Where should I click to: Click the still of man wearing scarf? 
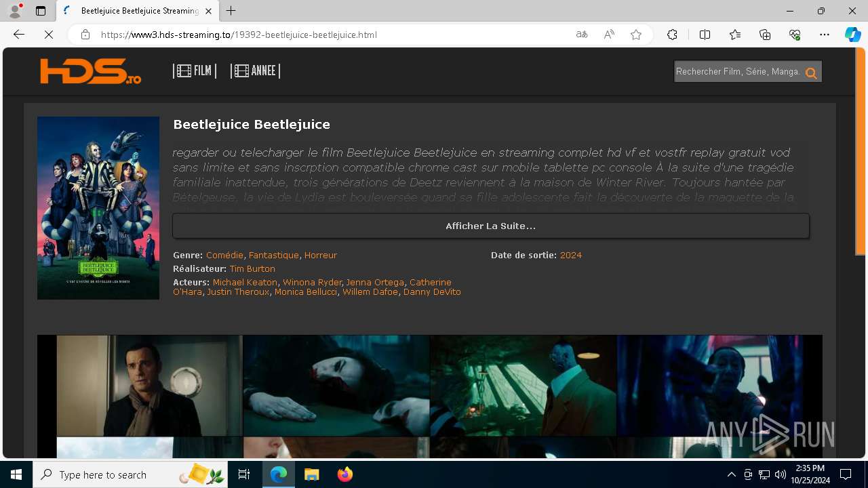[149, 386]
